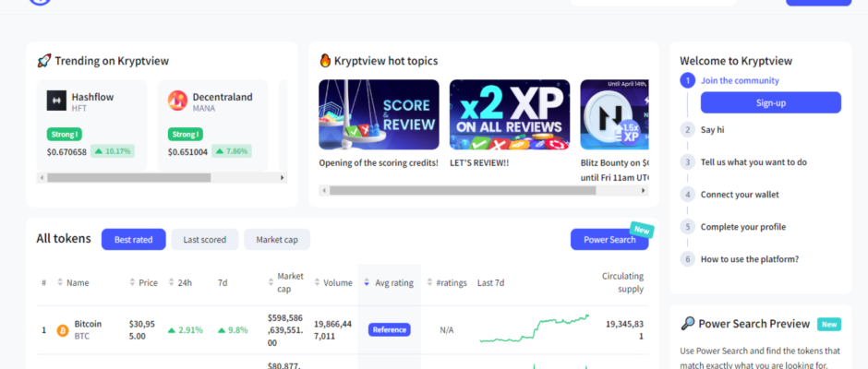The width and height of the screenshot is (868, 369).
Task: Click New badge beside Power Search Preview
Action: coord(829,324)
